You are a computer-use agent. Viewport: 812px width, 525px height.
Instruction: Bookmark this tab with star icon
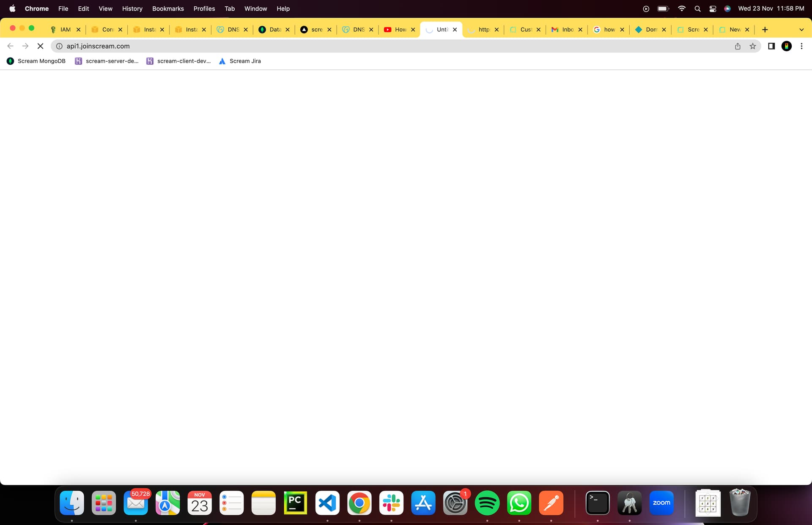tap(752, 46)
